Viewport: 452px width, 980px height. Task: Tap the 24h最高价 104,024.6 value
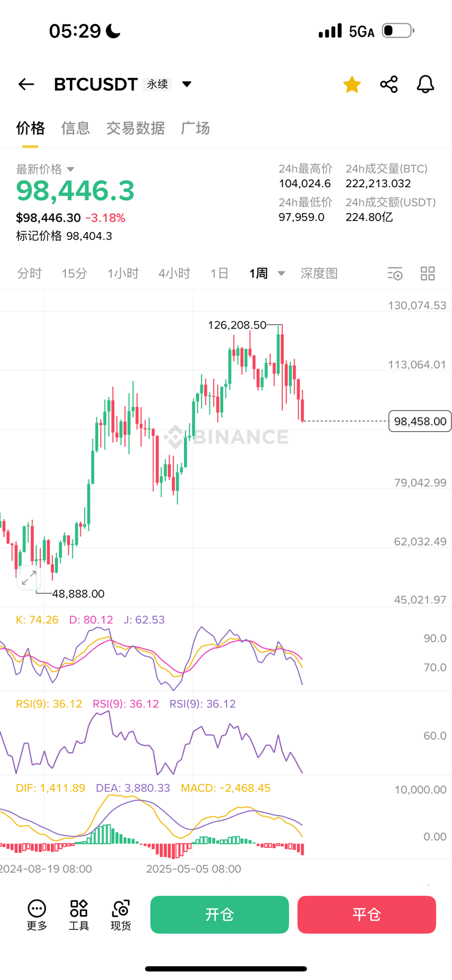[x=305, y=183]
